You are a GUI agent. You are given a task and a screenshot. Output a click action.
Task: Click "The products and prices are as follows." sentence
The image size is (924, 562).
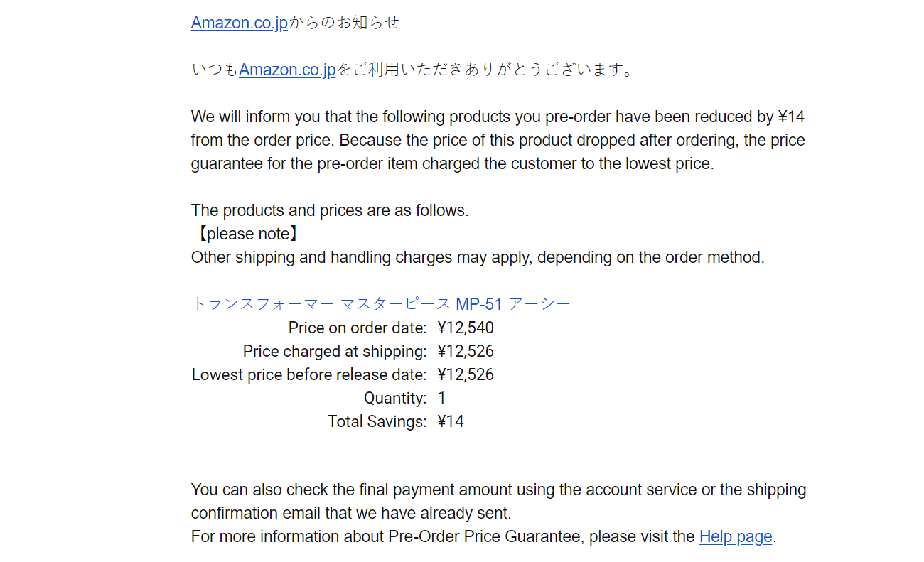point(330,210)
